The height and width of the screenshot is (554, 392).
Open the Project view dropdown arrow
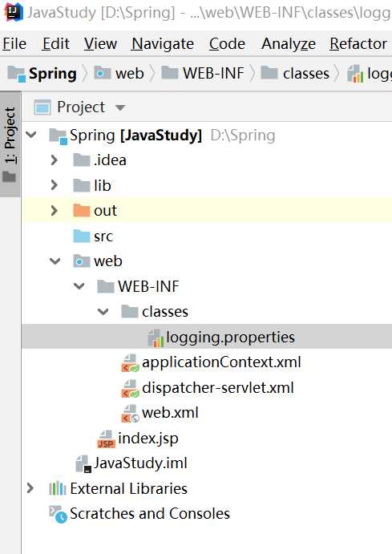[x=120, y=107]
